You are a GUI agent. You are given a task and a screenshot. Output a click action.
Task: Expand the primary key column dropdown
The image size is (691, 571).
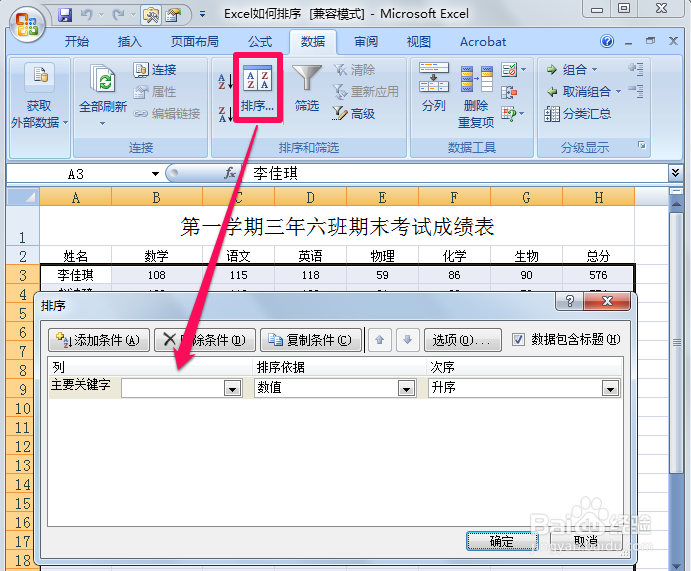[233, 389]
